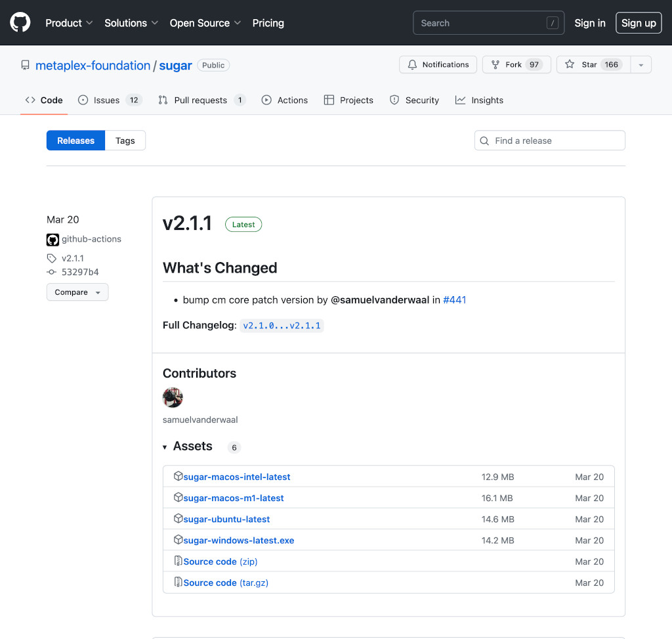Click the Latest release badge

point(243,225)
